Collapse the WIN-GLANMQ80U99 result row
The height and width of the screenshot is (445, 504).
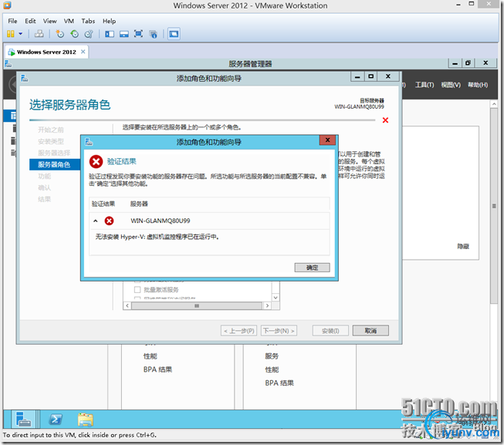coord(96,221)
